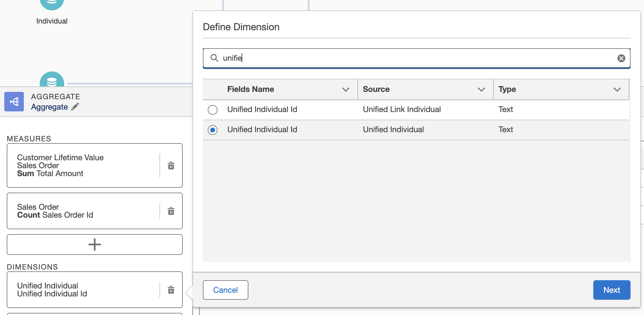Image resolution: width=644 pixels, height=315 pixels.
Task: Remove the Unified Individual dimension via trash icon
Action: pos(171,290)
